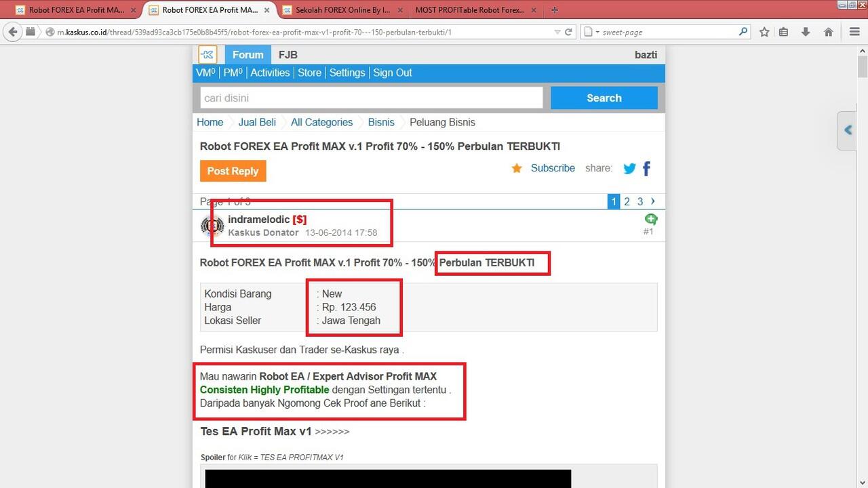Viewport: 868px width, 488px height.
Task: Go to browser home page
Action: (828, 32)
